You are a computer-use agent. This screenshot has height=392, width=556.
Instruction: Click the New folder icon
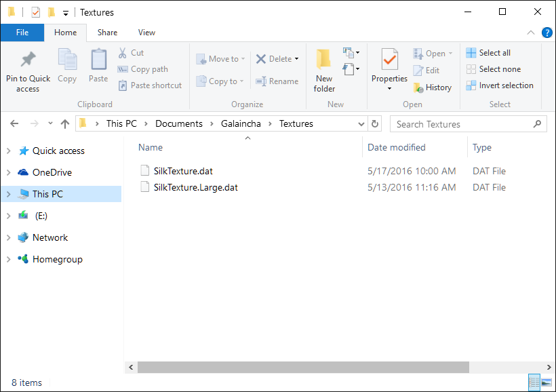coord(324,60)
